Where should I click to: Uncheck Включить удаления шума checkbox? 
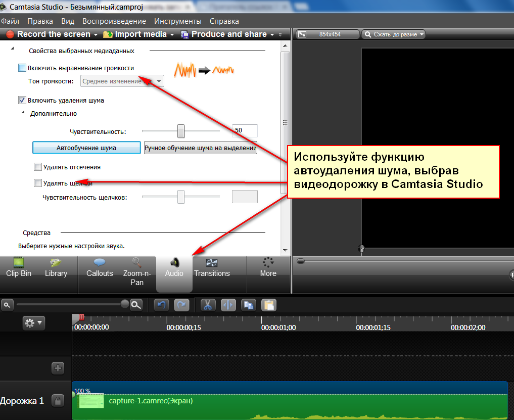(22, 101)
